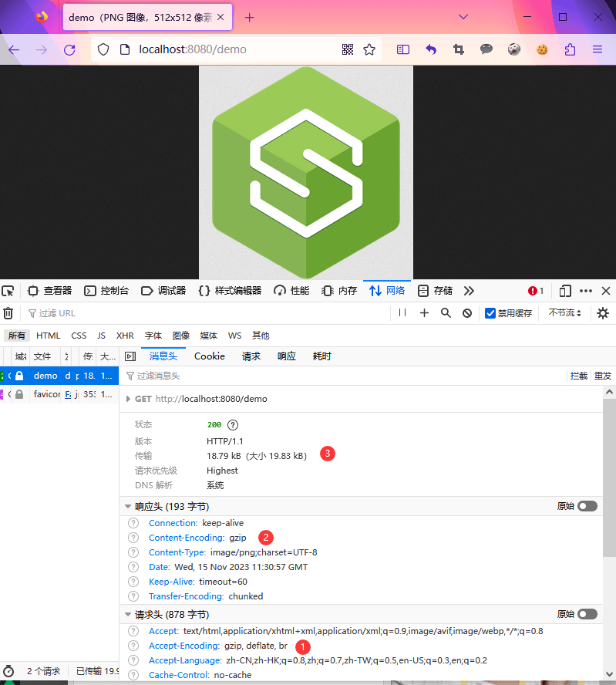Viewport: 616px width, 685px height.
Task: Select the 响应 response tab
Action: click(286, 356)
